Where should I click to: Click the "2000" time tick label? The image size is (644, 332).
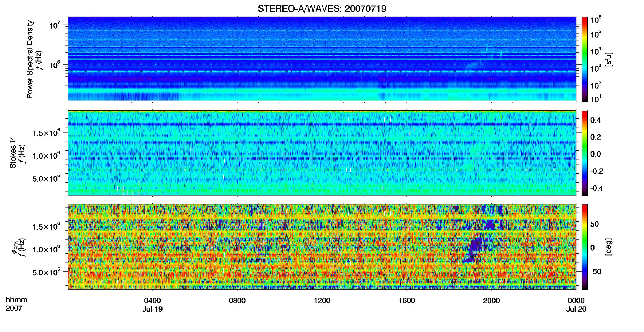pyautogui.click(x=491, y=300)
